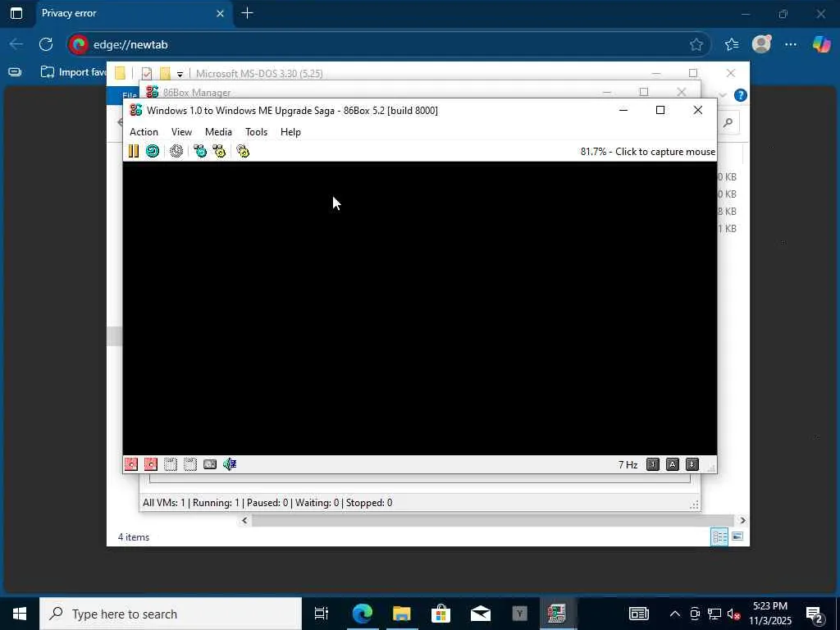The width and height of the screenshot is (840, 630).
Task: Send Ctrl+Alt+Esc using the yellow keyboard icon
Action: click(219, 151)
